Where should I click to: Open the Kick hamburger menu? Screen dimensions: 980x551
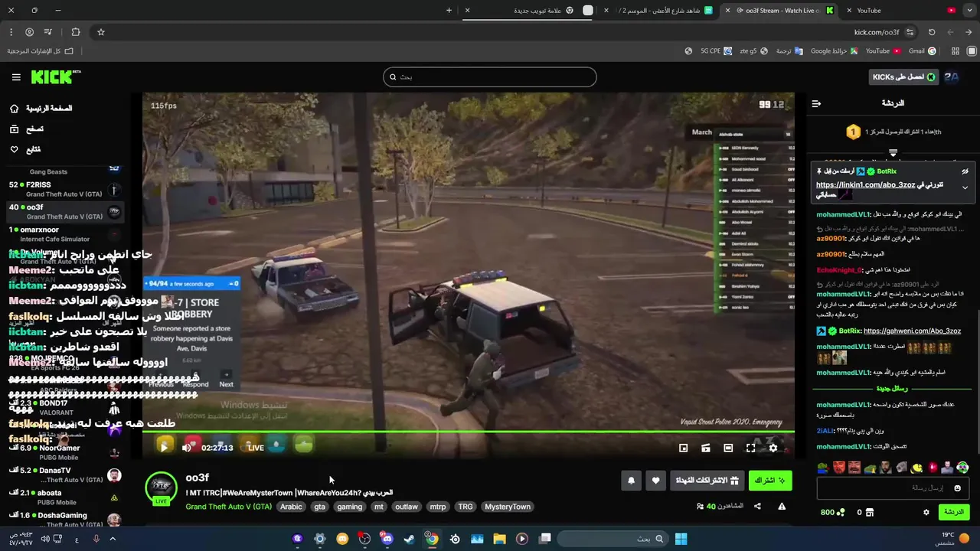tap(16, 77)
